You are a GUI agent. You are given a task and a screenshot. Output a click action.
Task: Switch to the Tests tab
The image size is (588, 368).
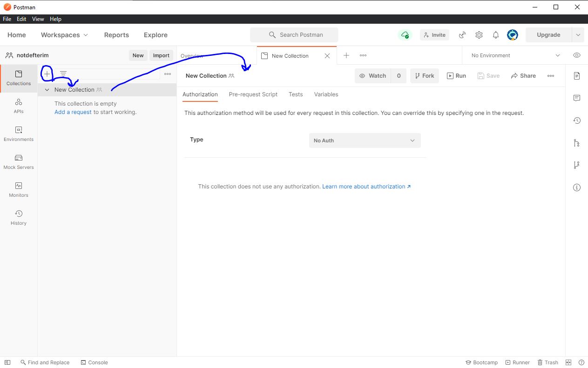click(295, 94)
